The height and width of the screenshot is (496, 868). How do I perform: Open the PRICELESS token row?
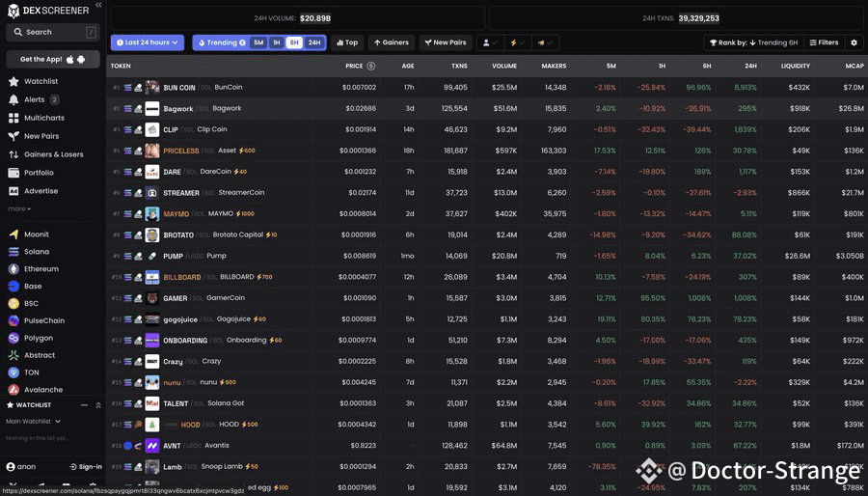click(x=487, y=151)
